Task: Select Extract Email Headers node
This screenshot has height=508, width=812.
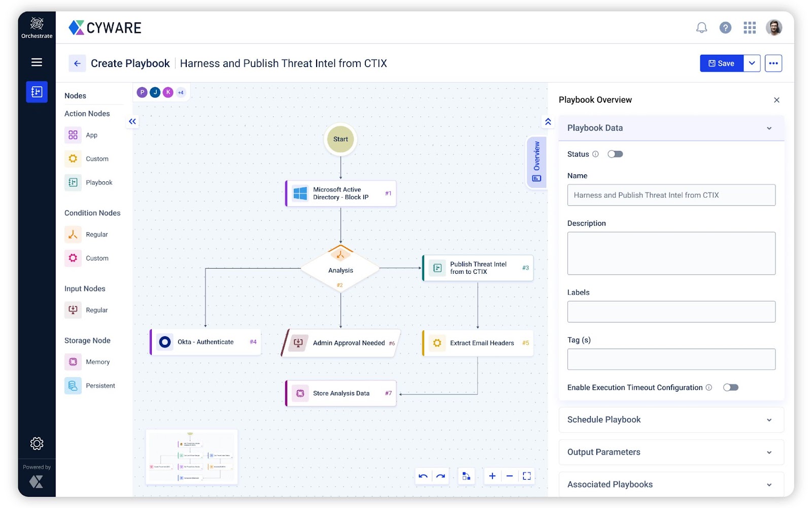Action: pos(478,343)
